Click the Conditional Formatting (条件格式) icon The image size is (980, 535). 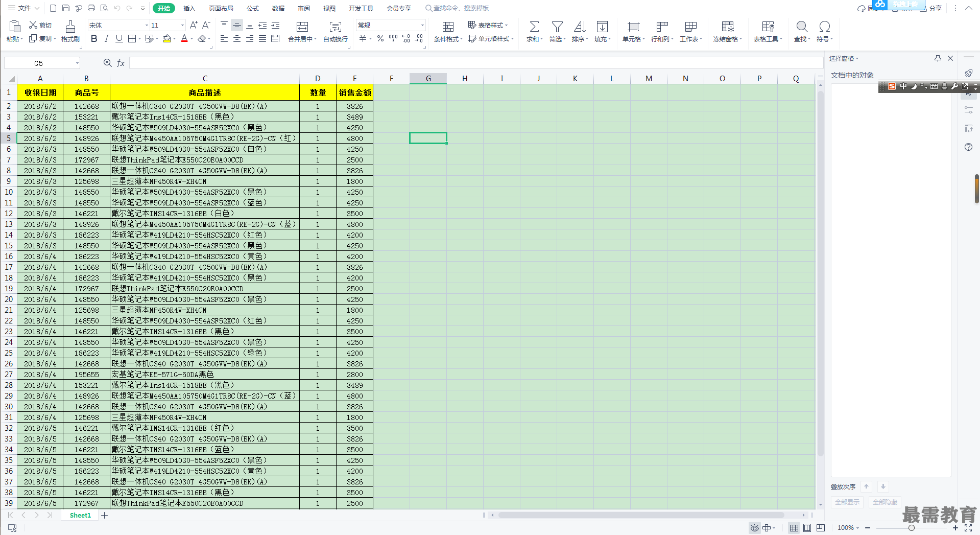click(x=448, y=27)
